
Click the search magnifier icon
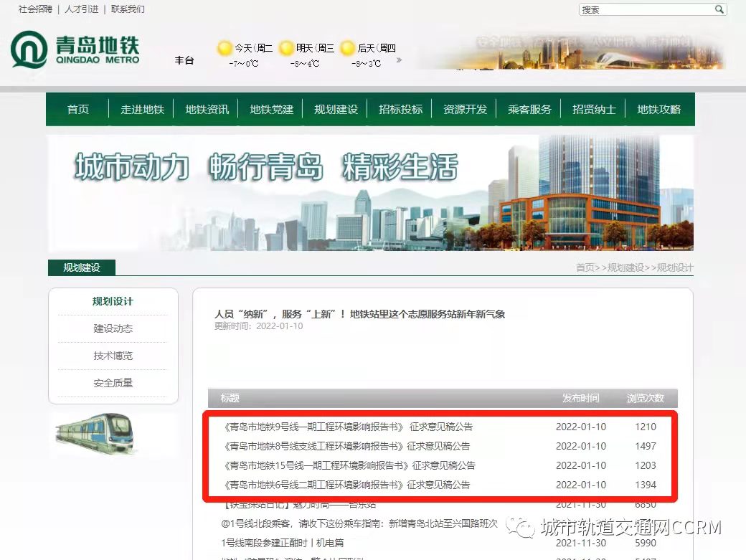[719, 9]
